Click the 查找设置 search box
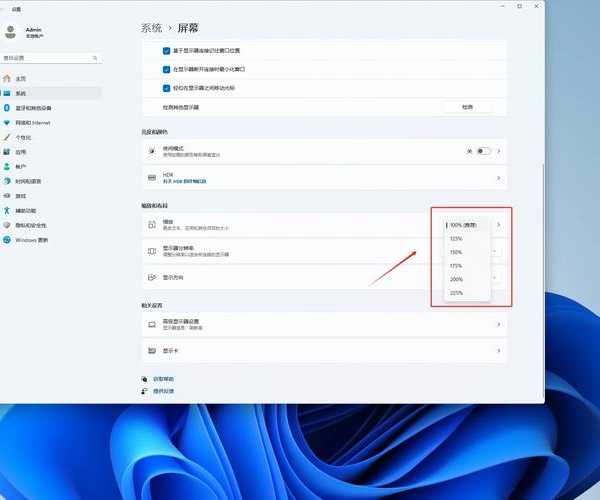This screenshot has width=600, height=500. pos(50,57)
